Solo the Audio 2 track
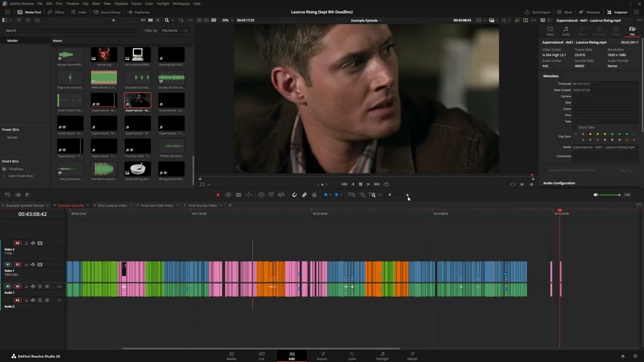 click(40, 300)
